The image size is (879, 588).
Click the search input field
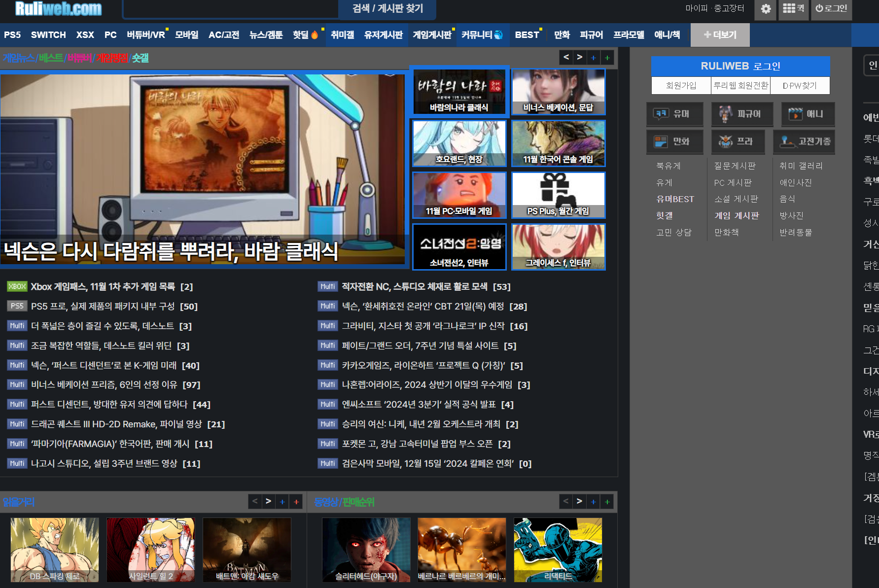pyautogui.click(x=231, y=9)
